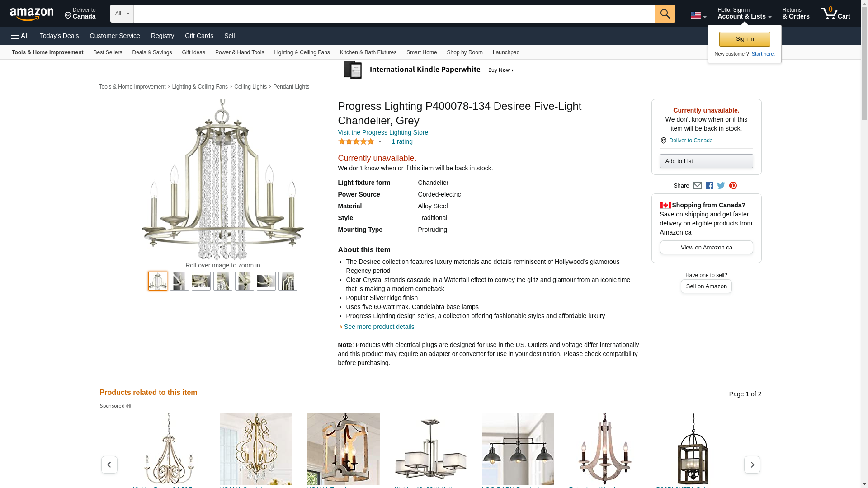Click the yellow Sign in button

pyautogui.click(x=744, y=39)
